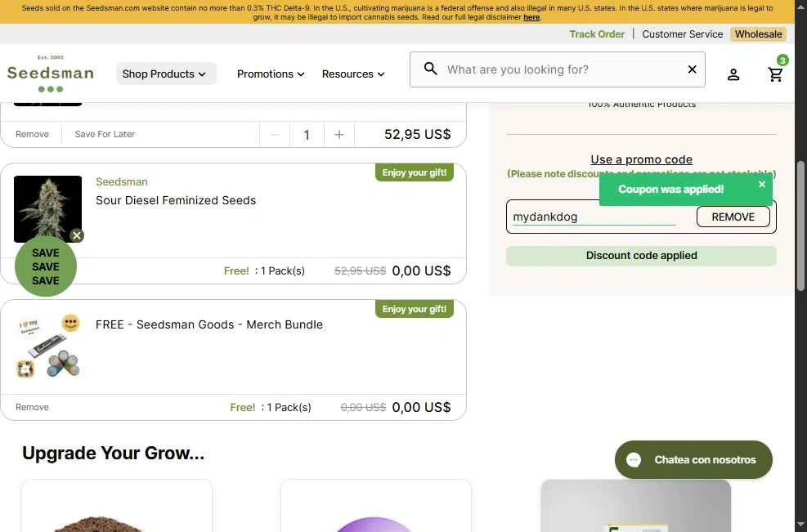Open Customer Service link
The image size is (807, 532).
click(x=683, y=34)
